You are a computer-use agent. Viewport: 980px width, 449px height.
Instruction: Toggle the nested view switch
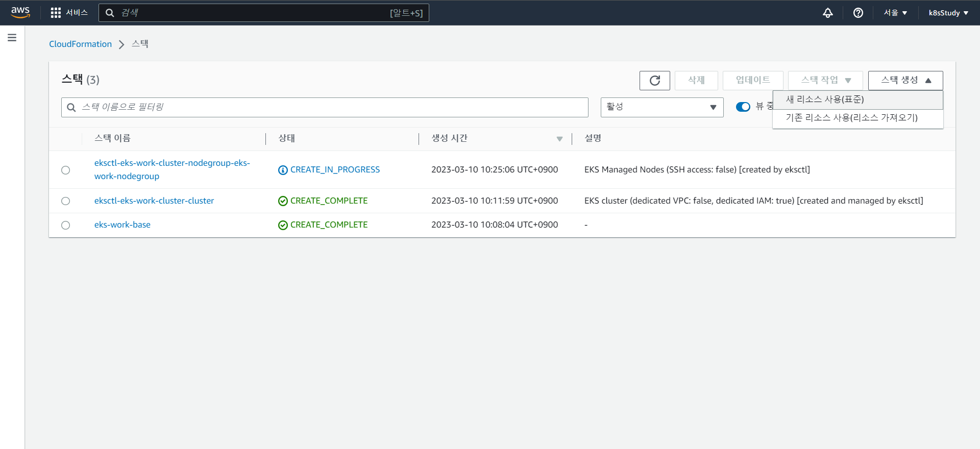(743, 107)
